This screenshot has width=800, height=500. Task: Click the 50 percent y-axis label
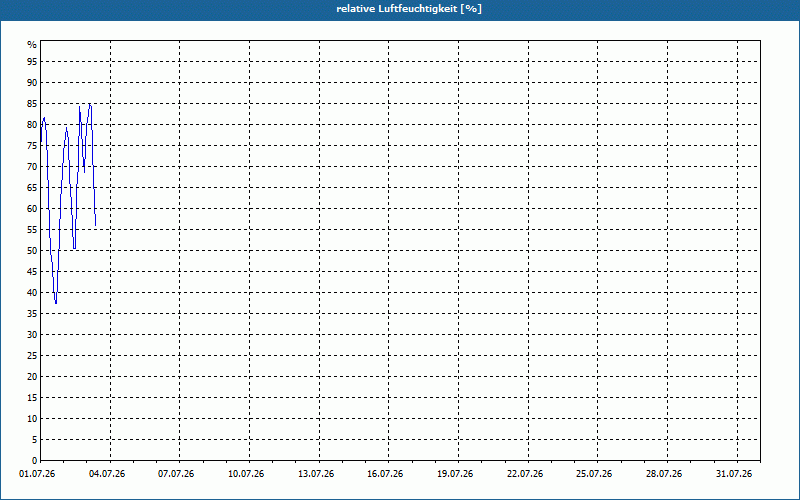click(x=32, y=251)
